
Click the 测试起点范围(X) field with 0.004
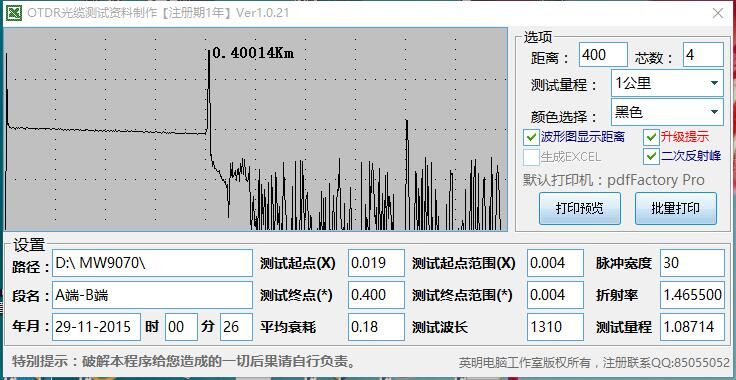pos(555,263)
